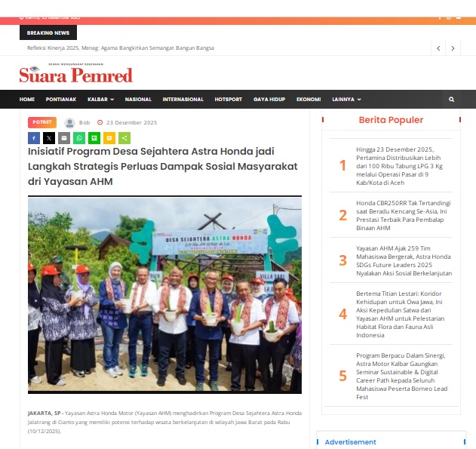This screenshot has height=449, width=476.
Task: Show the next breaking news headline
Action: pos(453,48)
